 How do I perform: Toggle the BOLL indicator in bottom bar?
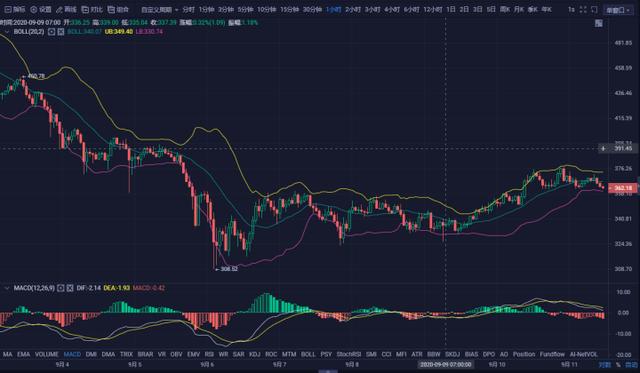tap(308, 354)
